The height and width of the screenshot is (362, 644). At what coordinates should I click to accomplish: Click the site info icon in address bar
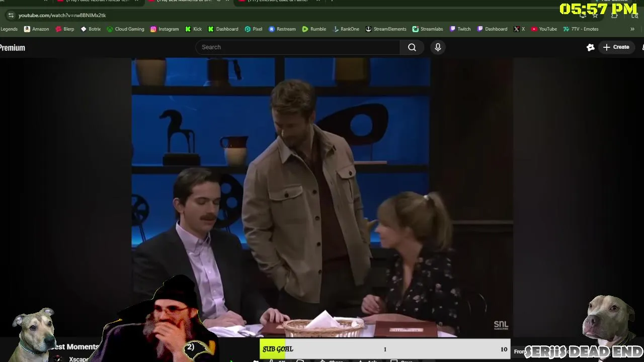11,15
